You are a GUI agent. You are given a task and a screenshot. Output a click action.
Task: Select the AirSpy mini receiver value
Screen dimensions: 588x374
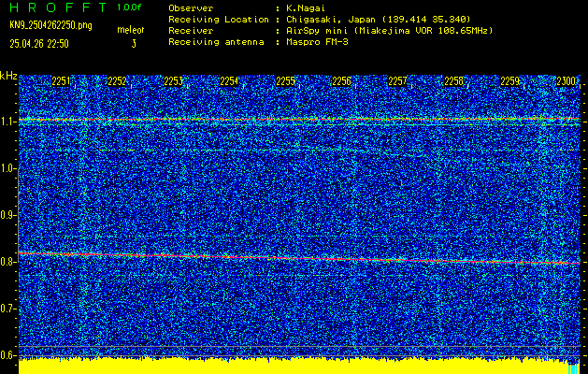(x=390, y=31)
